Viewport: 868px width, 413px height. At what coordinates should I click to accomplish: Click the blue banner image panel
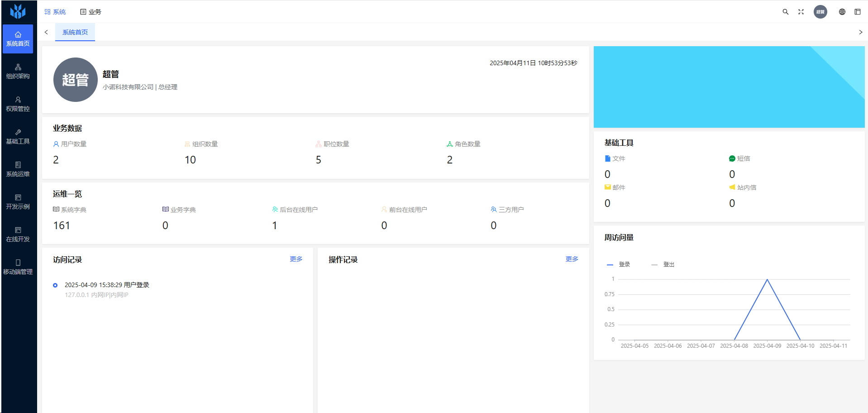click(x=729, y=87)
